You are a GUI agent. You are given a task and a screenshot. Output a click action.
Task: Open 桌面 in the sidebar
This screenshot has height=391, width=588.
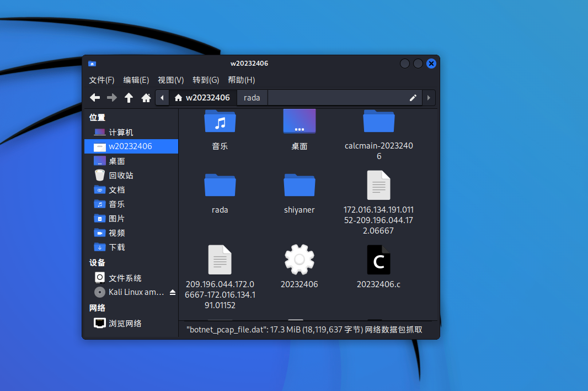[131, 161]
